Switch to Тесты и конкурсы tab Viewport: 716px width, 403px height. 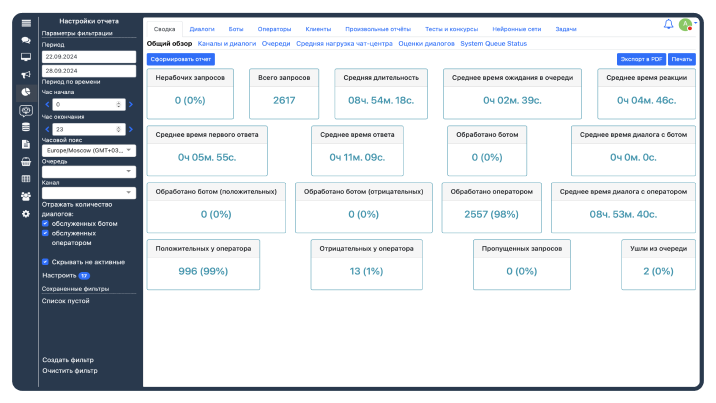(452, 29)
